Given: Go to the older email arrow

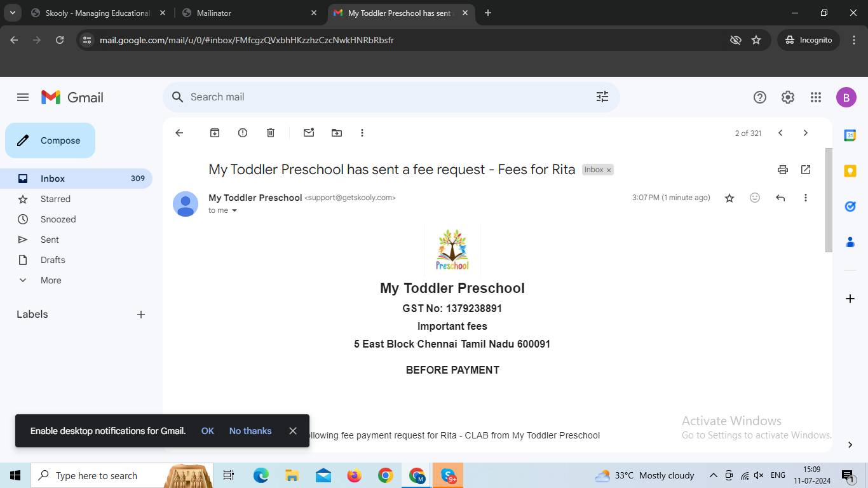Looking at the screenshot, I should (806, 133).
